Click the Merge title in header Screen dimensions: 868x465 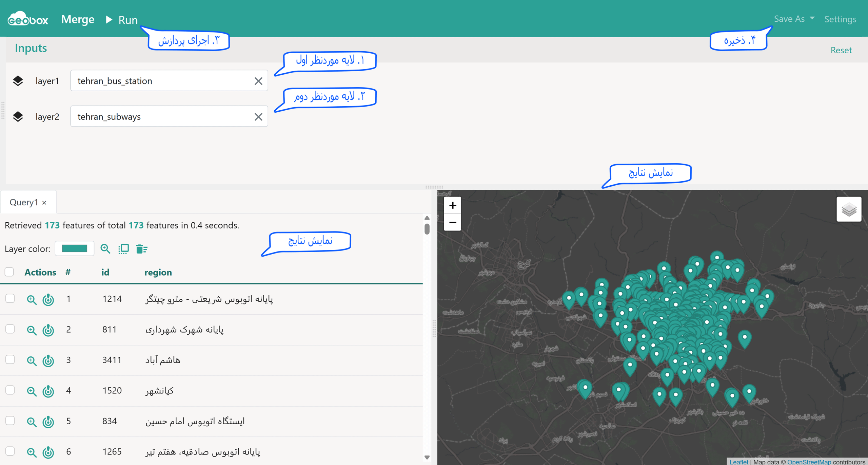(x=78, y=19)
